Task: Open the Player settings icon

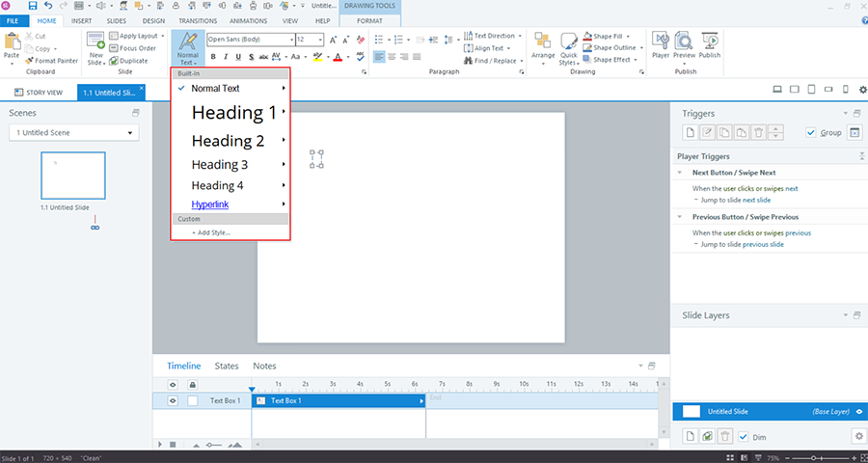Action: (x=661, y=45)
